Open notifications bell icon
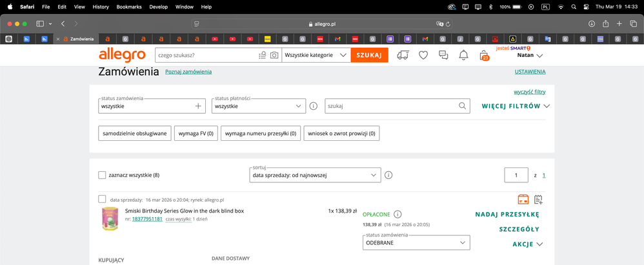The width and height of the screenshot is (644, 265). (x=463, y=56)
